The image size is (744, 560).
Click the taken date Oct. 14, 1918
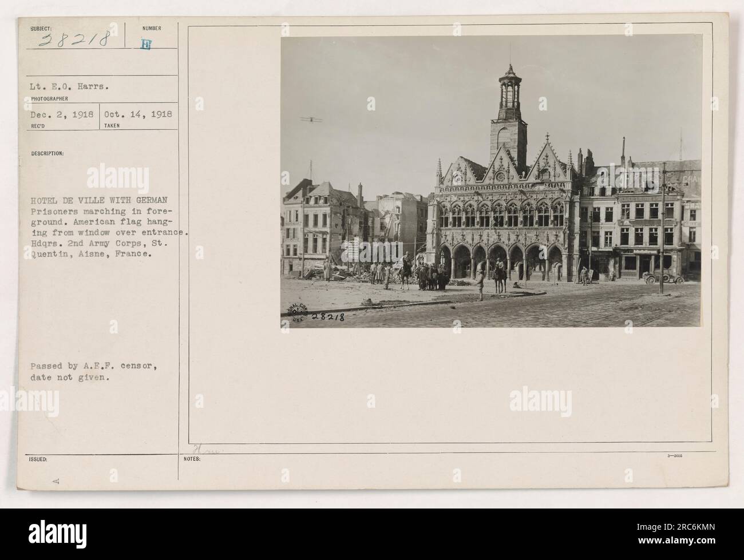(138, 113)
